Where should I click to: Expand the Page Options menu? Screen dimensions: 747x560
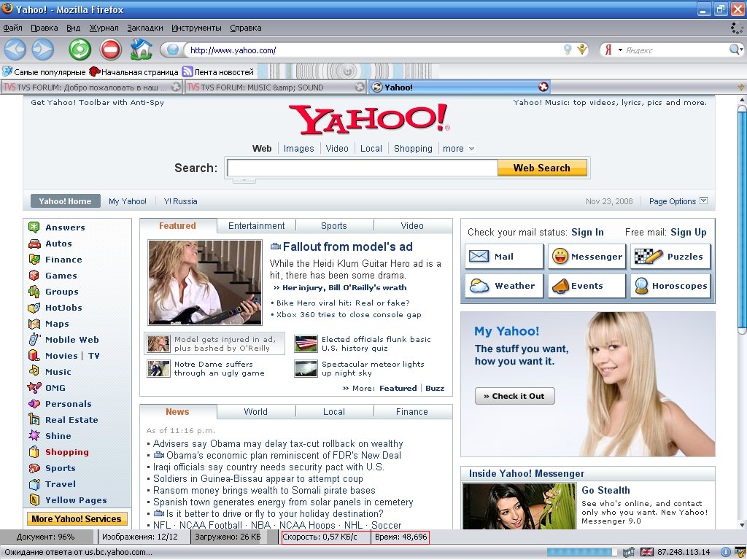pos(678,201)
